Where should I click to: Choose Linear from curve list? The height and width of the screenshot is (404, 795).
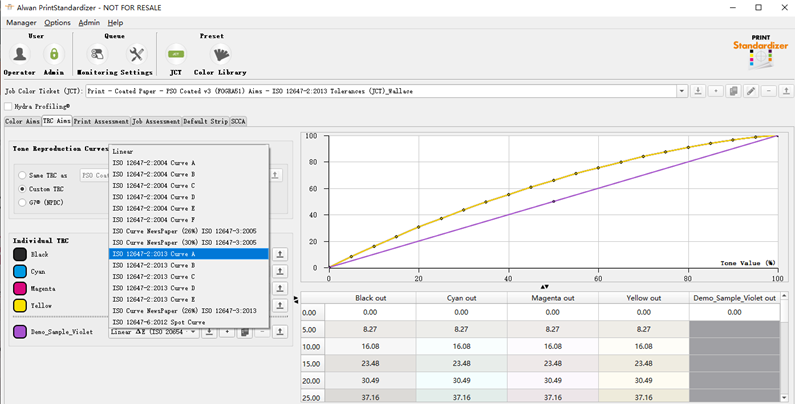189,152
